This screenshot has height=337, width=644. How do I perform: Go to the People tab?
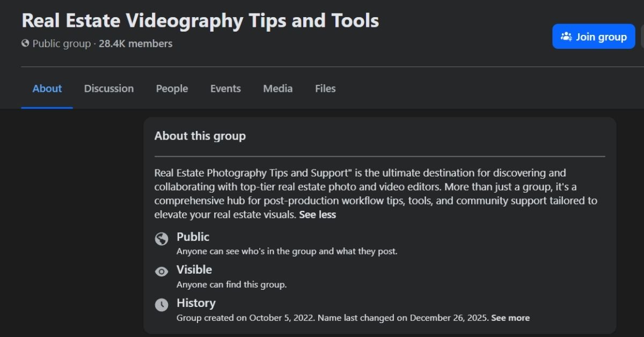point(172,89)
